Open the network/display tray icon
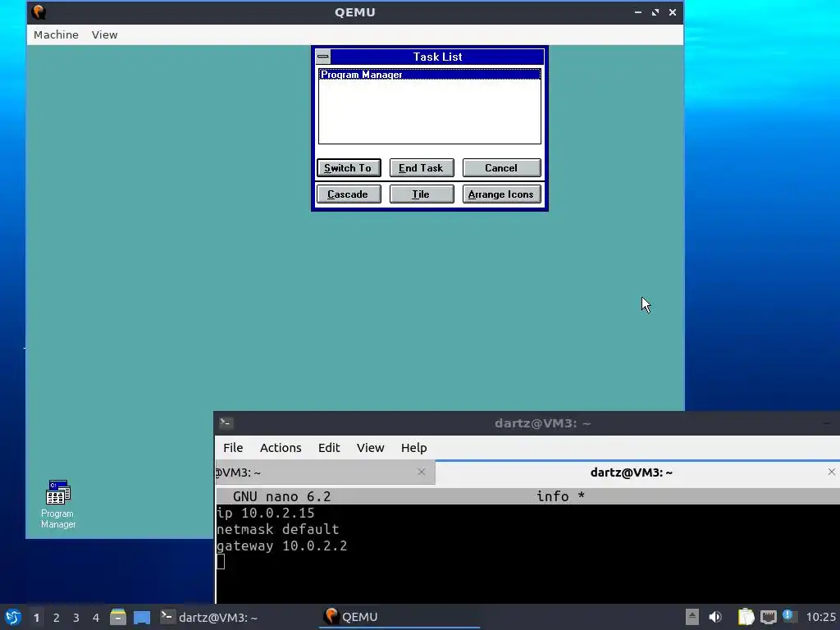Viewport: 840px width, 630px height. tap(768, 617)
